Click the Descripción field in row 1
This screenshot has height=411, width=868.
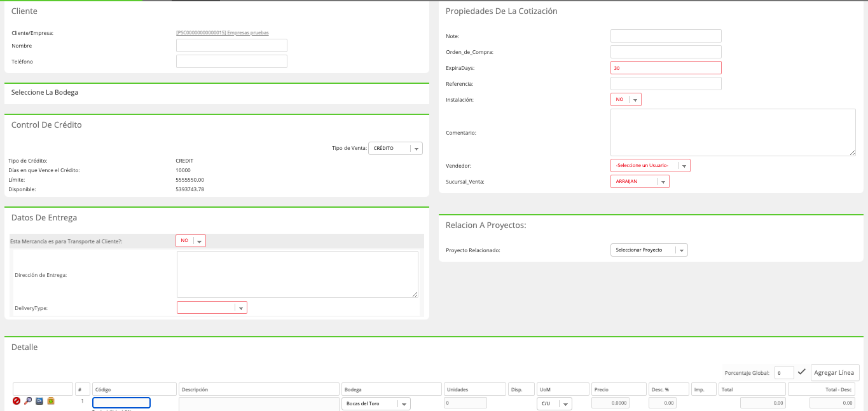click(259, 403)
